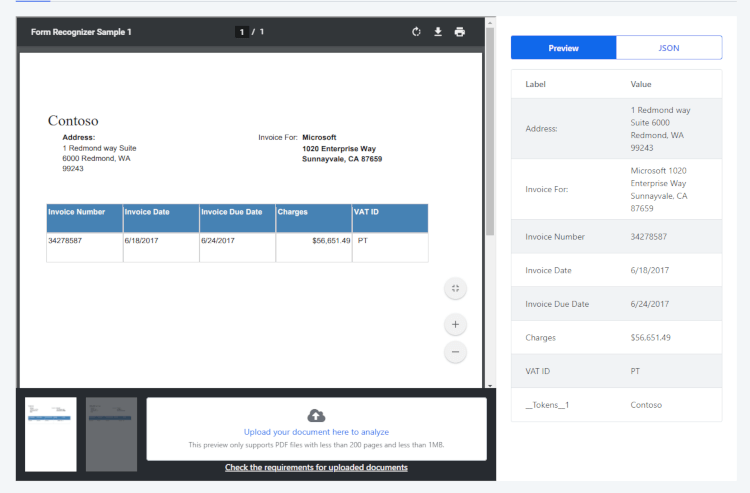Select the Preview tab

coord(563,48)
